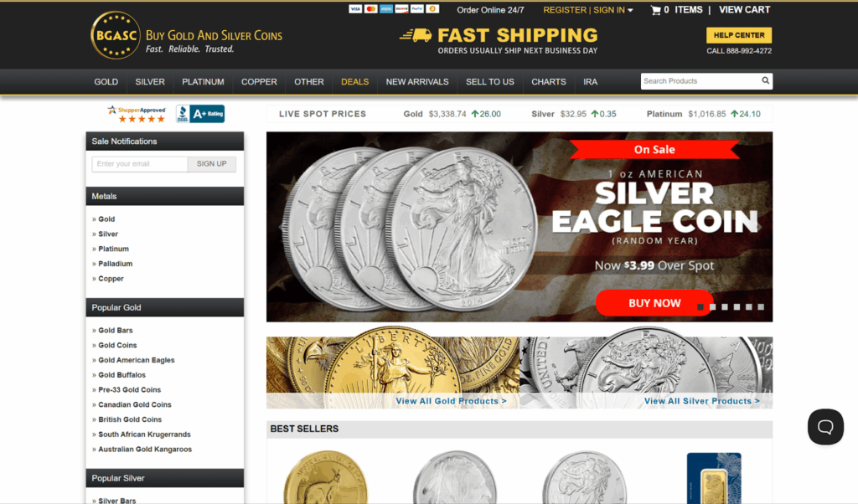Viewport: 858px width, 504px height.
Task: Select the first carousel slide dot
Action: click(x=700, y=307)
